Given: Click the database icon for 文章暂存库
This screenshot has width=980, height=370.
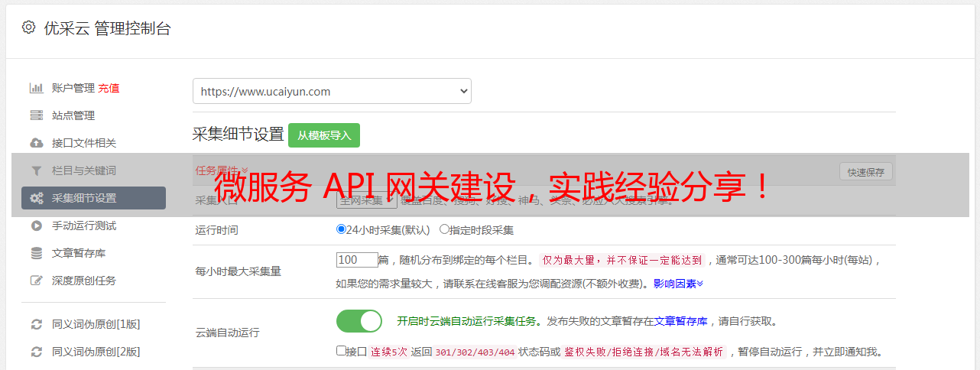Looking at the screenshot, I should (x=37, y=253).
